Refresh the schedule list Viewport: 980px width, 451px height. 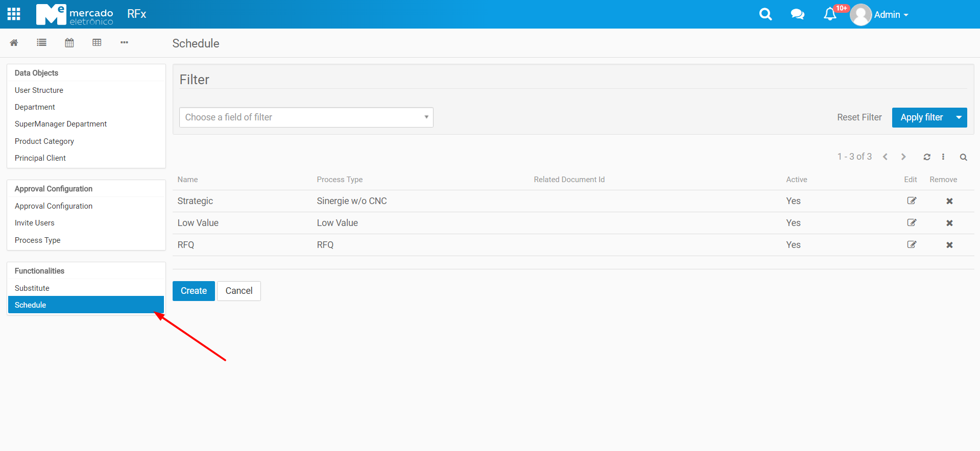(927, 157)
